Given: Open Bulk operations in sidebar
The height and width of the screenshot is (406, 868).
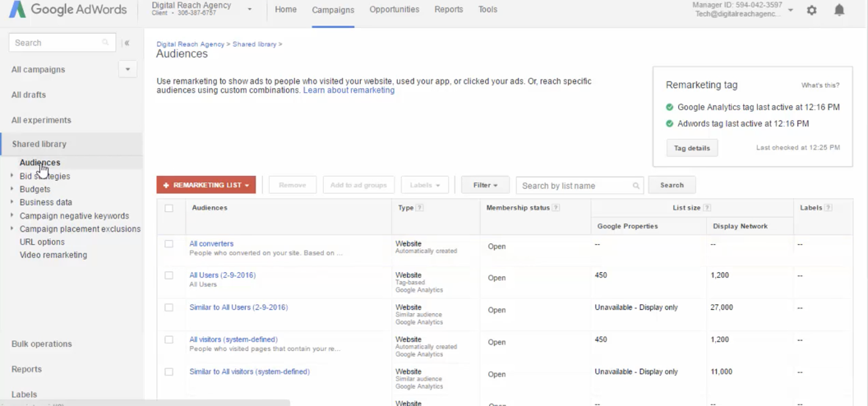Looking at the screenshot, I should pyautogui.click(x=42, y=344).
